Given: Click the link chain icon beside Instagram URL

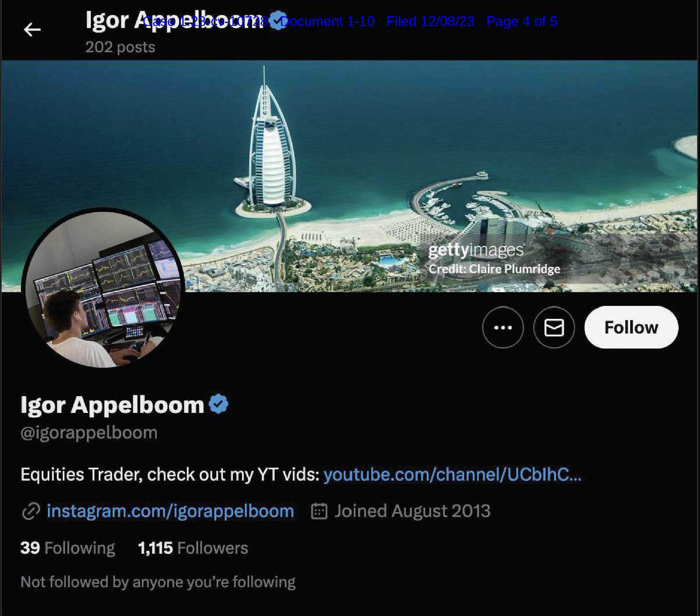Looking at the screenshot, I should tap(31, 511).
